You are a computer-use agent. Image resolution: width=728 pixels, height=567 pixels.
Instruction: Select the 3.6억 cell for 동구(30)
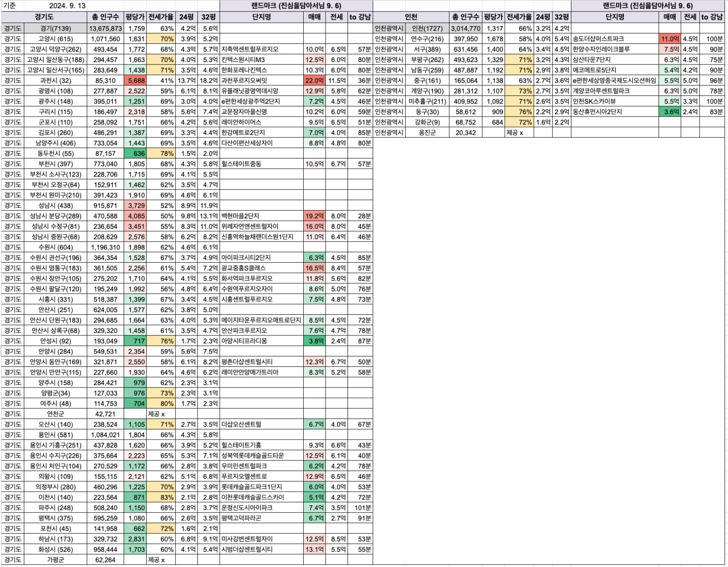pos(670,112)
